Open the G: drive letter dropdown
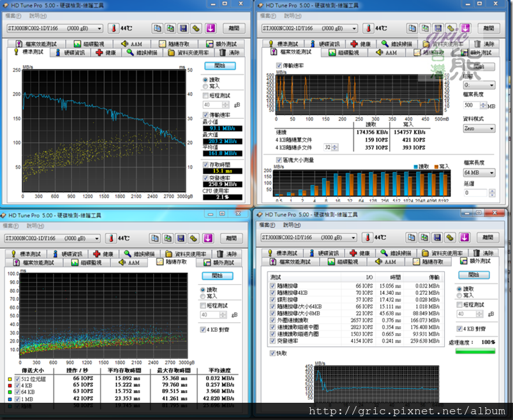 [479, 85]
